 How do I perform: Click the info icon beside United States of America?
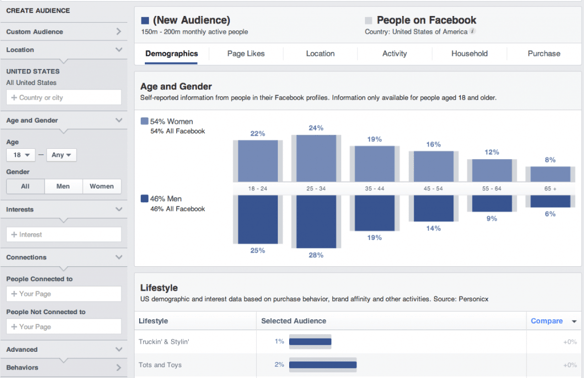click(x=472, y=31)
